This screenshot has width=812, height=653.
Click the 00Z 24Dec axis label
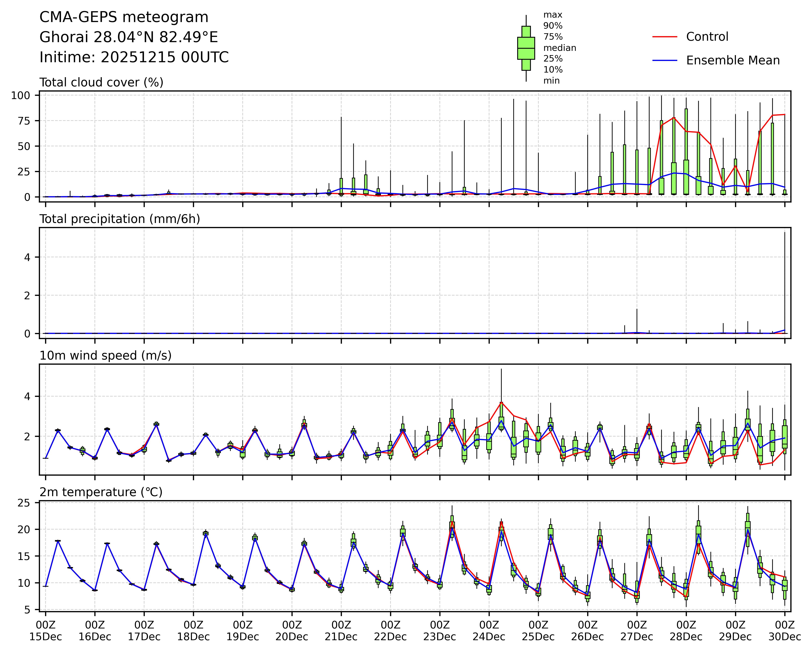489,631
